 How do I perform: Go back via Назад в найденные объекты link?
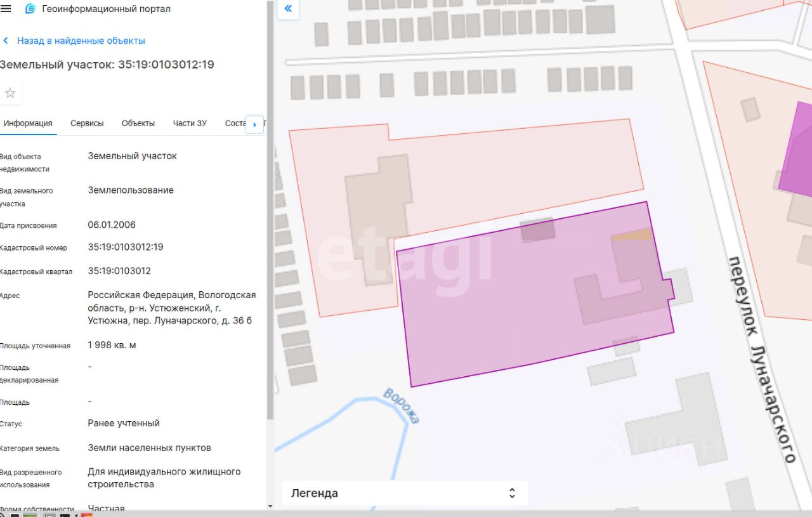pos(81,41)
